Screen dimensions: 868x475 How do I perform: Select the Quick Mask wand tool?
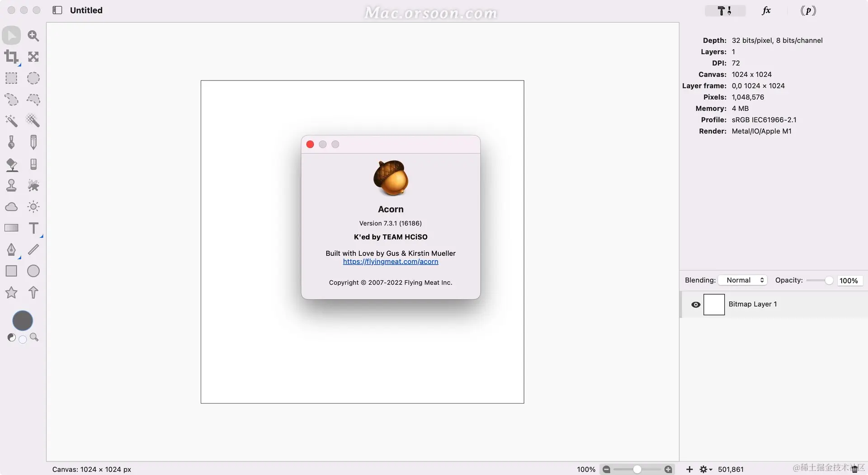(33, 121)
